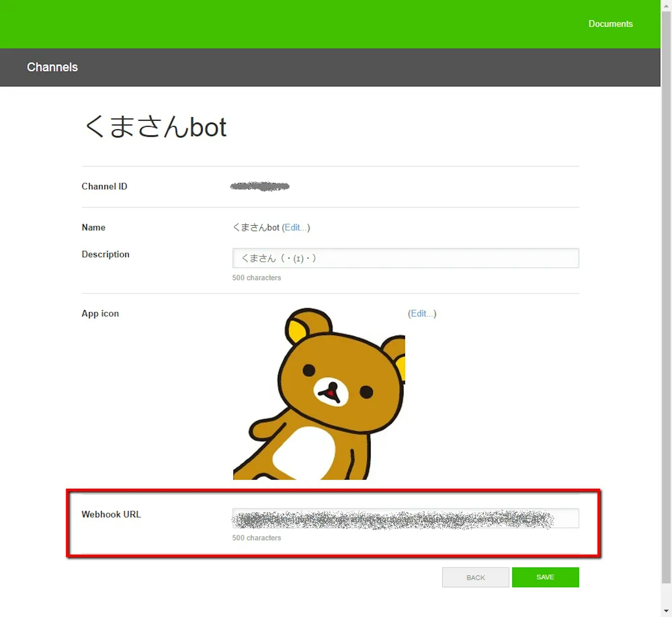
Task: Click the scrollbar up arrow
Action: pos(666,6)
